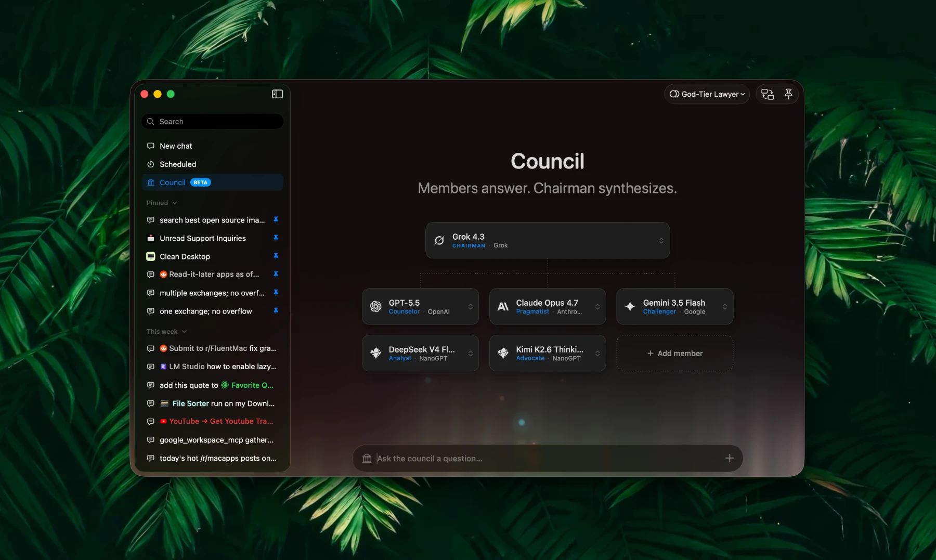The image size is (936, 560).
Task: Click the council building icon in prompt bar
Action: click(367, 459)
